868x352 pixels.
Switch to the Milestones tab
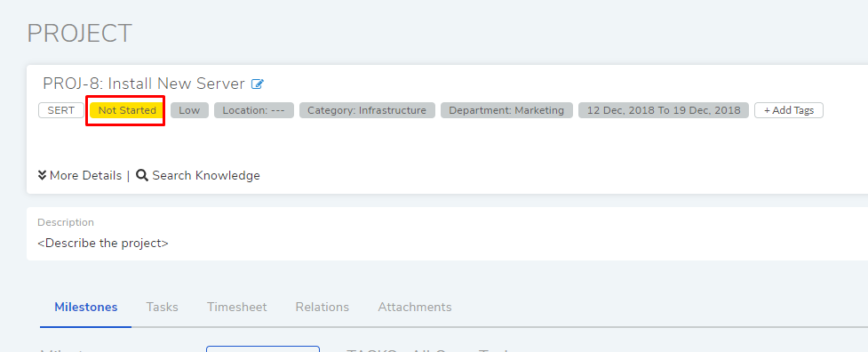point(86,307)
